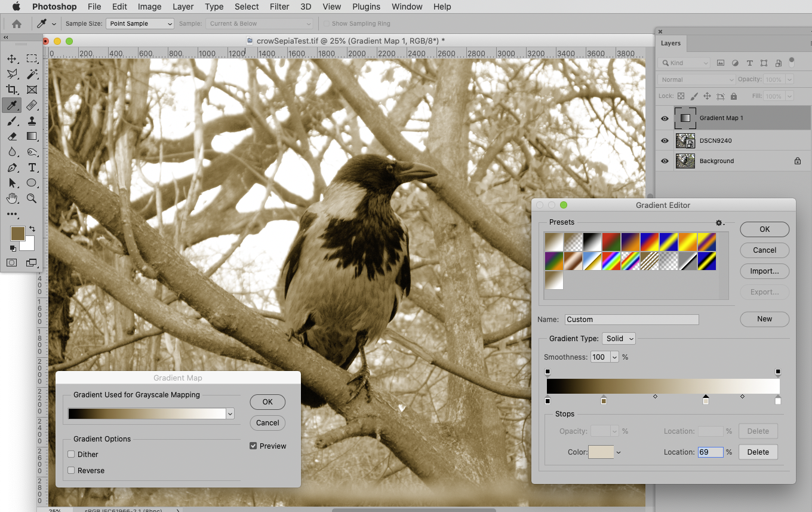Viewport: 812px width, 512px height.
Task: Enable the Reverse option in Gradient Map
Action: (71, 470)
